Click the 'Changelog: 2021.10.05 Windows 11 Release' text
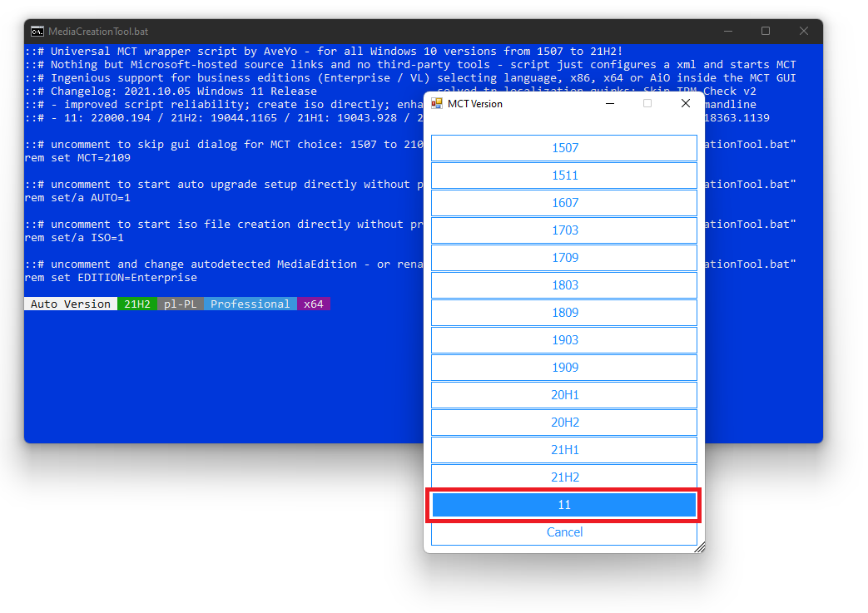The height and width of the screenshot is (613, 868). tap(184, 91)
